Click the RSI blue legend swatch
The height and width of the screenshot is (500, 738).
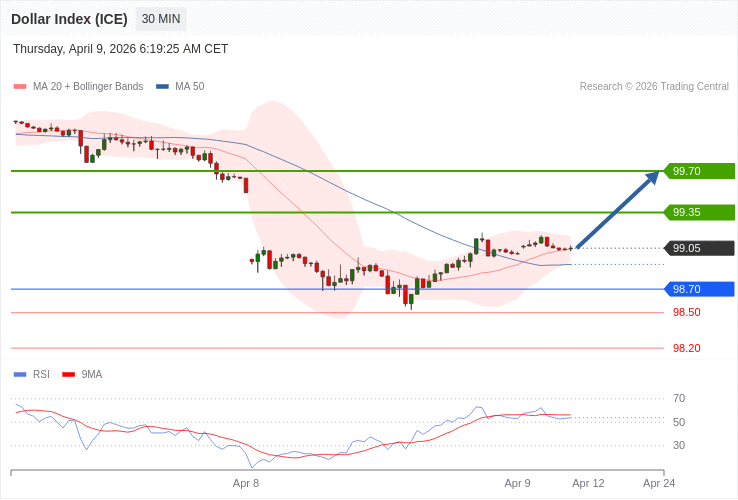pyautogui.click(x=20, y=375)
